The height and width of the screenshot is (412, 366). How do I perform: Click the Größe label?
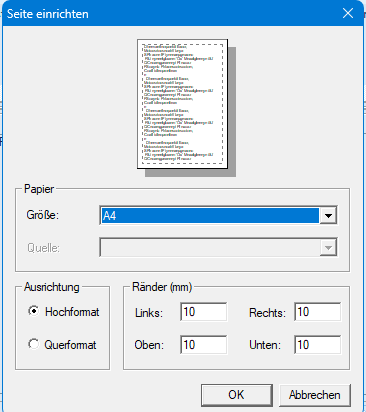(x=43, y=215)
